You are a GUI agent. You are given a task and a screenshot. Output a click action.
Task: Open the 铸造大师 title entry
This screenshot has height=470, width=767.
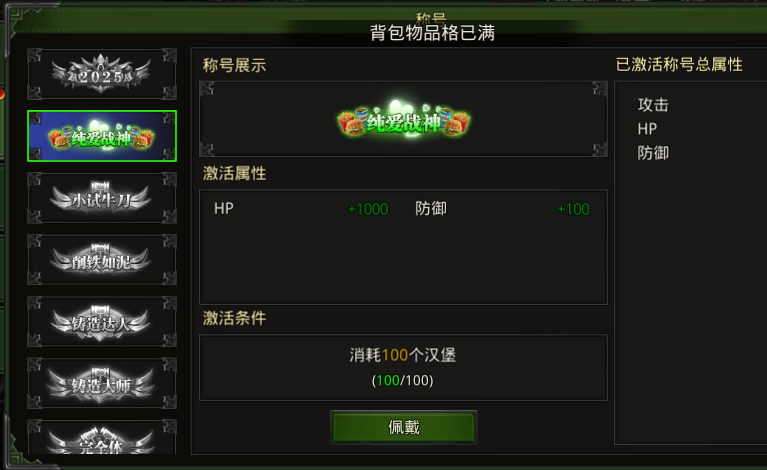tap(102, 383)
